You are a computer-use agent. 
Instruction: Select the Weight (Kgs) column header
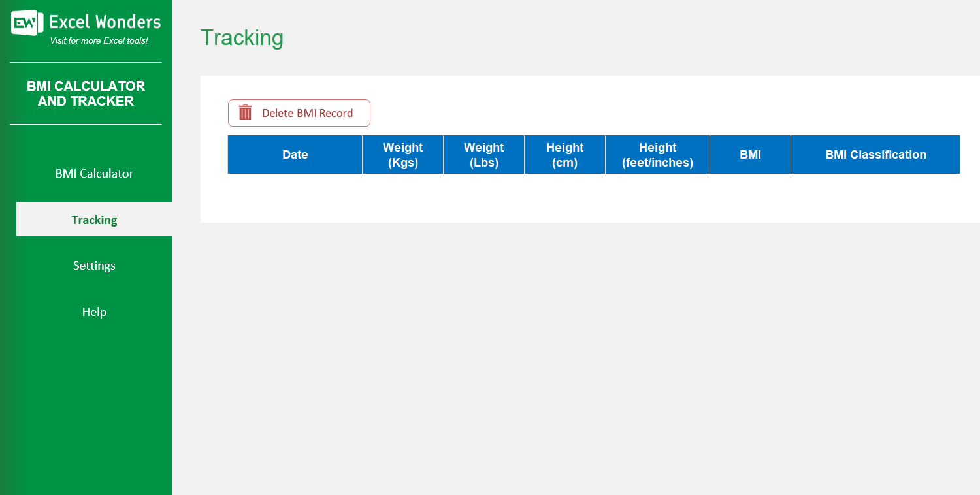pos(402,154)
